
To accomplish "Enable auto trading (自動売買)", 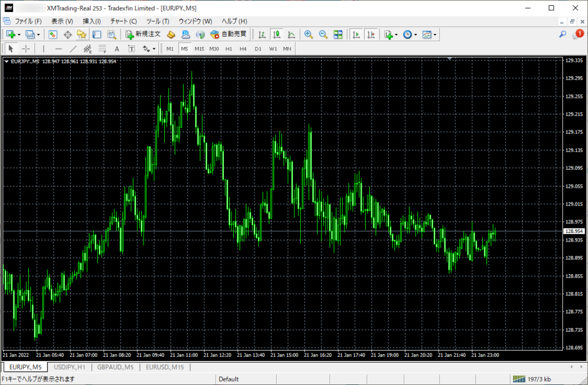I will coord(228,34).
